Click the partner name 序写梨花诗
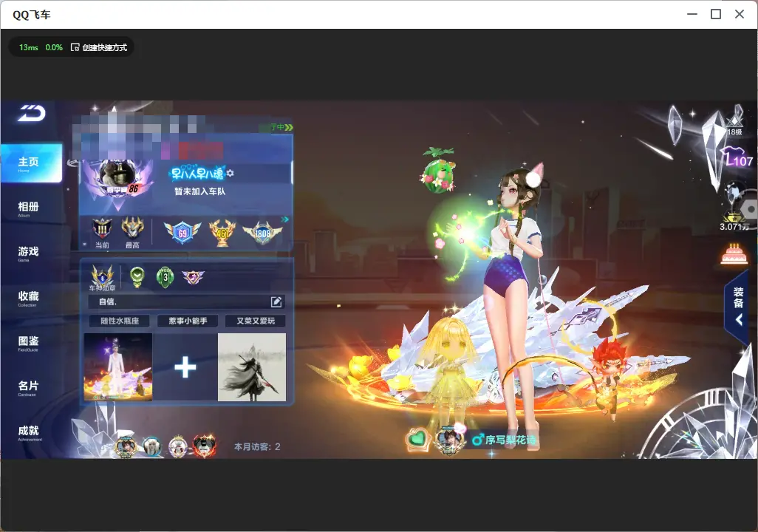This screenshot has width=758, height=532. pos(511,440)
